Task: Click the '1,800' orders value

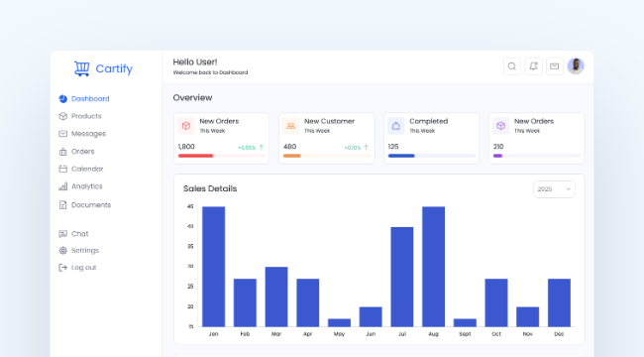Action: click(x=186, y=147)
